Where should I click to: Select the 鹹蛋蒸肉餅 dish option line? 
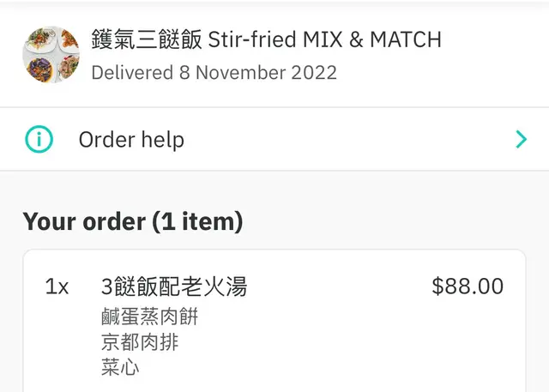(x=149, y=317)
